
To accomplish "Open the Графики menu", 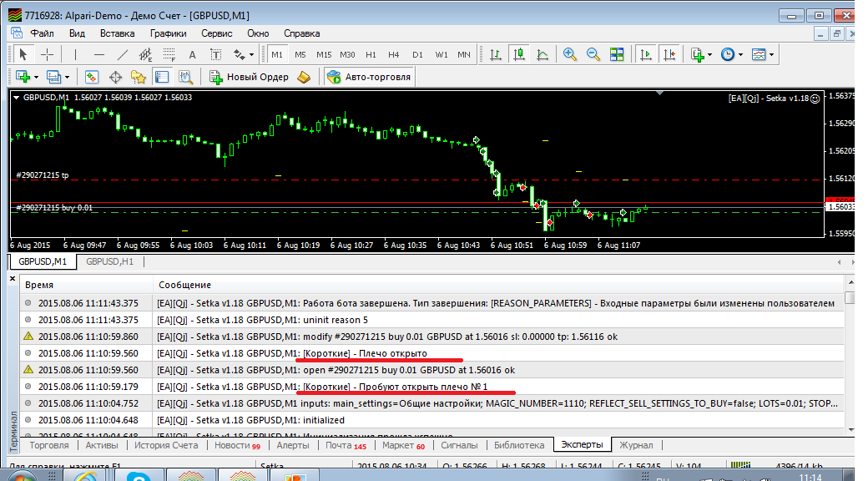I will tap(168, 33).
